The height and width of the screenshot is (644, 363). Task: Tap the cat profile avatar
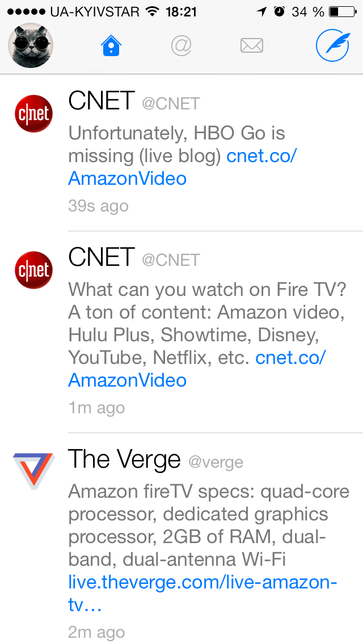pyautogui.click(x=31, y=46)
